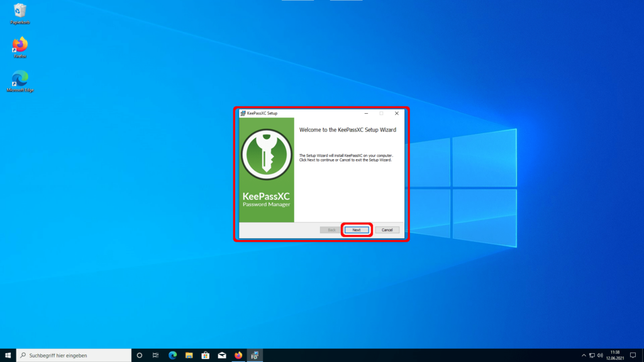Open the Papierkorb desktop icon
644x362 pixels.
pyautogui.click(x=19, y=14)
